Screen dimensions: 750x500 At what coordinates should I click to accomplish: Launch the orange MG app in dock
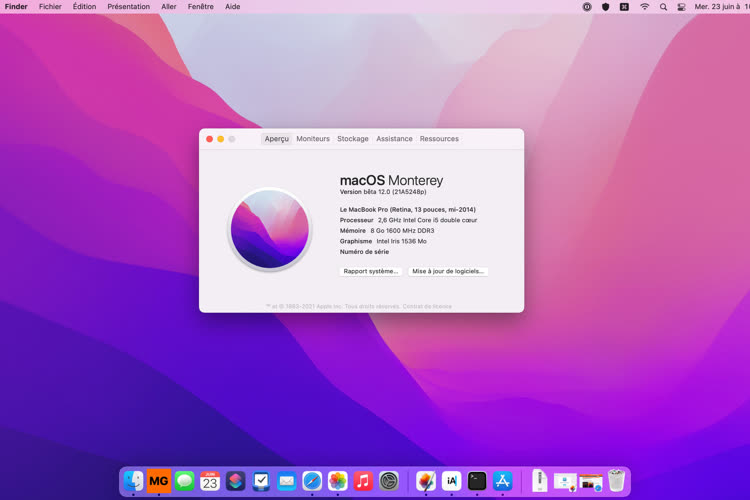(x=158, y=480)
